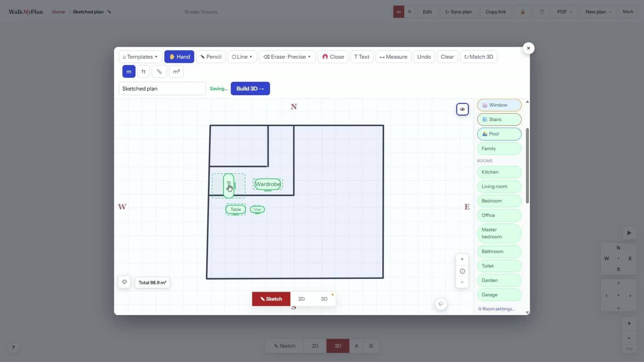
Task: Toggle ft units in top bar
Action: tap(409, 12)
